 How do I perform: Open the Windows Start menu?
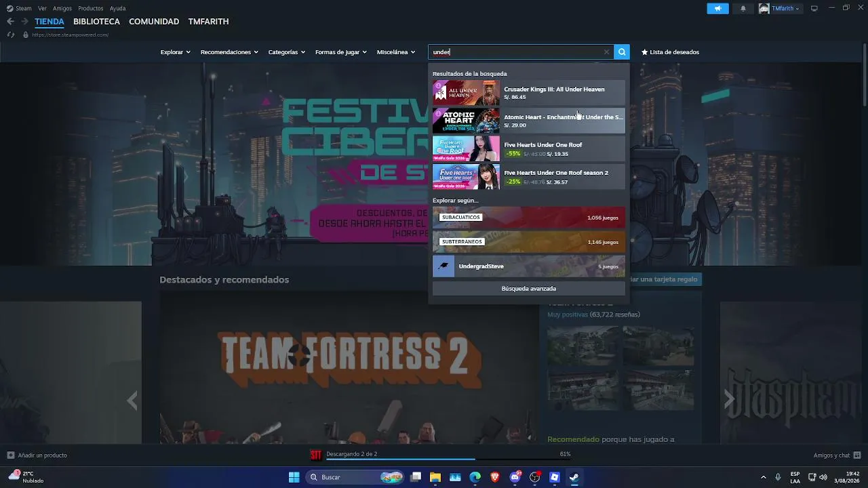click(294, 477)
